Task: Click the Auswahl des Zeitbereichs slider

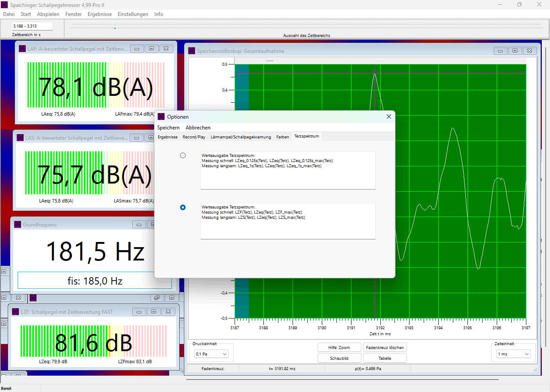Action: pyautogui.click(x=306, y=26)
